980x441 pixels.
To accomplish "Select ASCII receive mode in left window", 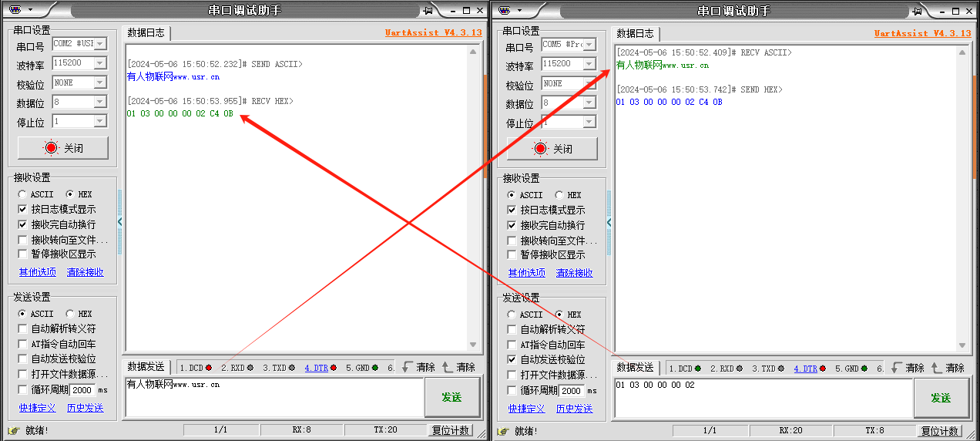I will point(22,194).
